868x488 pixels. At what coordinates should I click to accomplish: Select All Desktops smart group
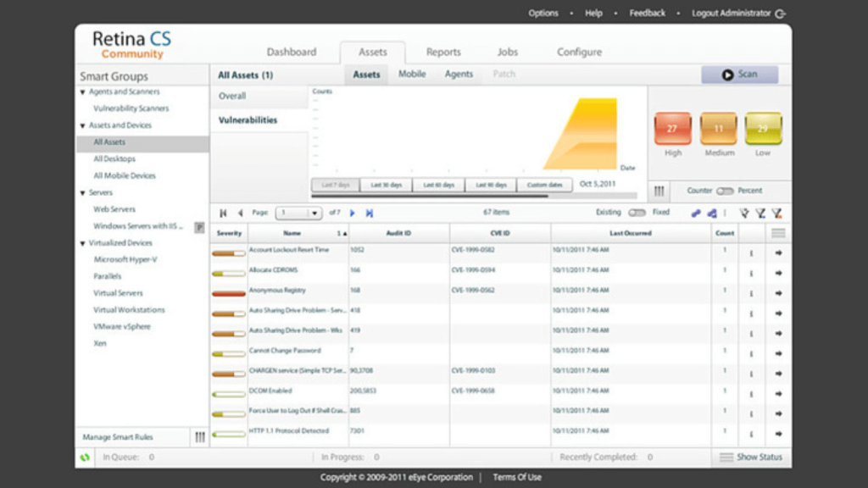[x=114, y=158]
